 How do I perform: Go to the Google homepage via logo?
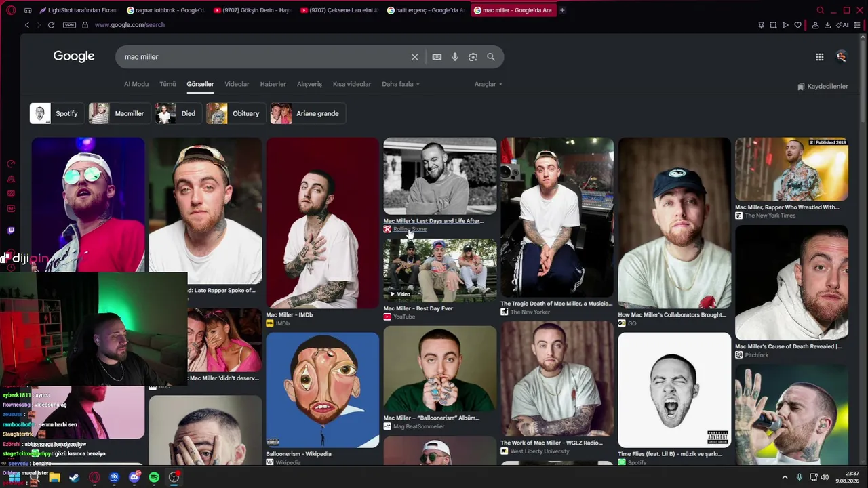[x=74, y=56]
